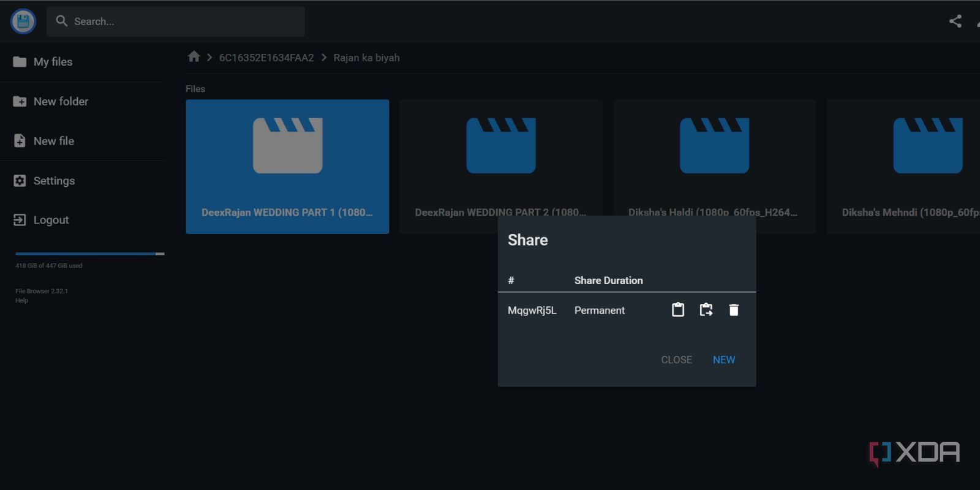Click the CLOSE button in Share dialog
The image size is (980, 490).
676,360
